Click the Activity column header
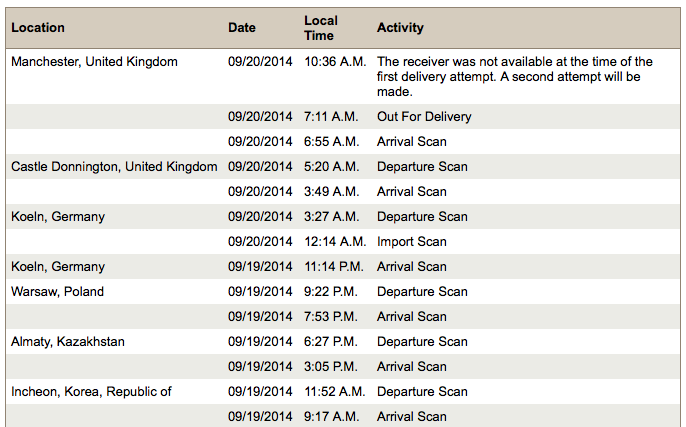 pos(400,28)
